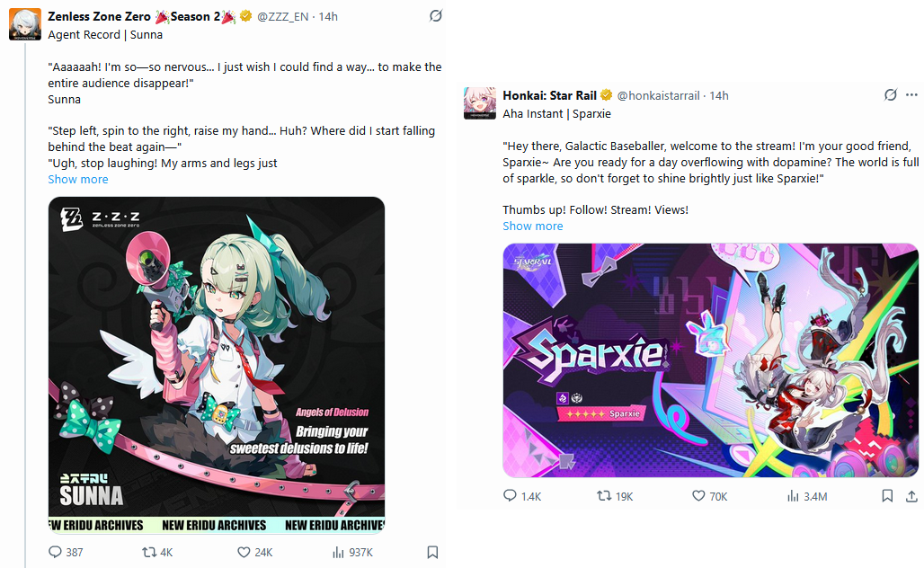Bookmark the Zenless Zone Zero post

(432, 552)
